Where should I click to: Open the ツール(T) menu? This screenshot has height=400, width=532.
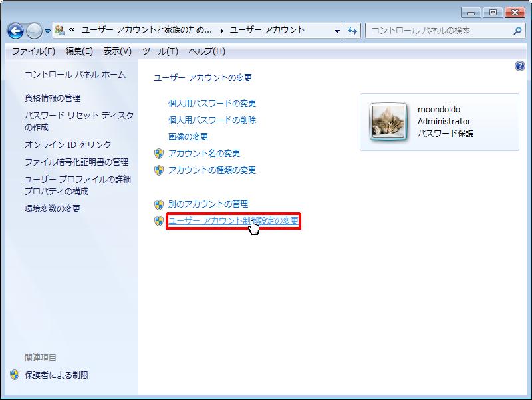pyautogui.click(x=160, y=51)
